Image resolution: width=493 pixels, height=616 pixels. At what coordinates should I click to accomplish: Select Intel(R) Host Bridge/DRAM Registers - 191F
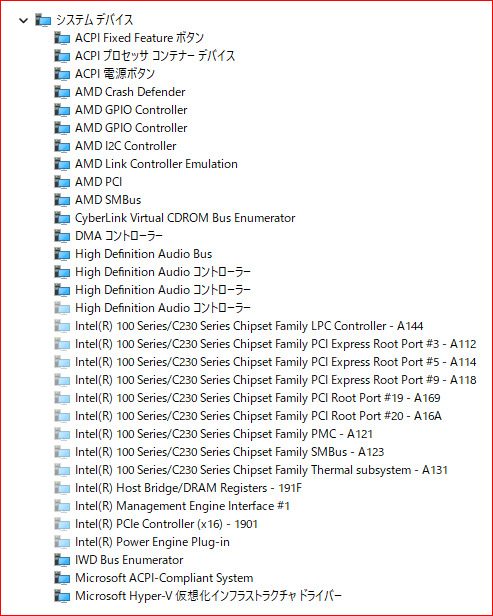(x=189, y=488)
